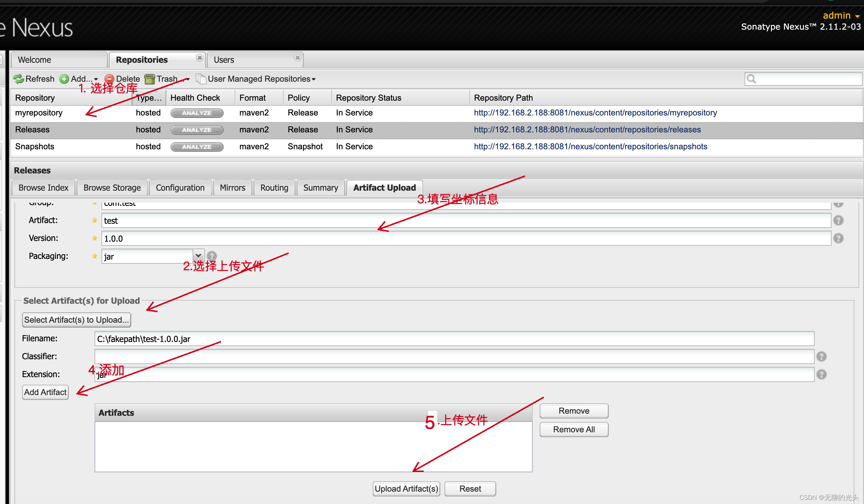Click the Upload Artifact(s) button
Screen dimensions: 864x504
(x=406, y=489)
